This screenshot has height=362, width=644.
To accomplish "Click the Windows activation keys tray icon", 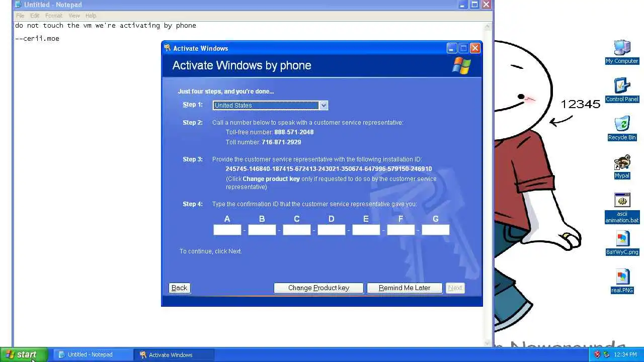I will coord(606,354).
